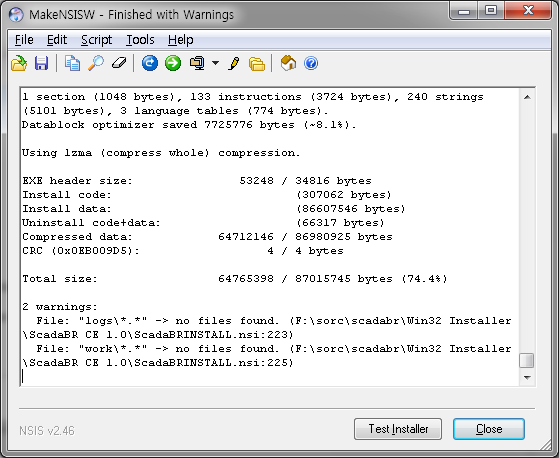Open help with the question mark icon
Image resolution: width=559 pixels, height=458 pixels.
[311, 63]
